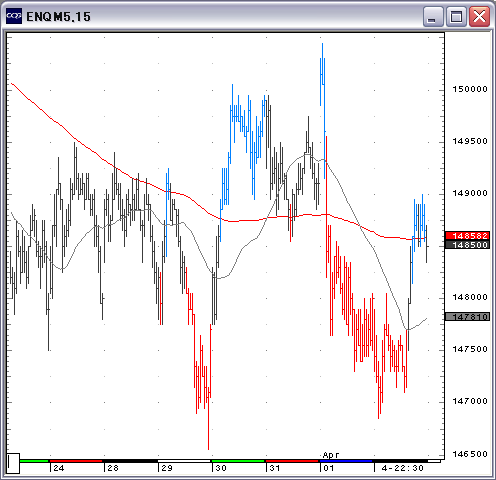The height and width of the screenshot is (480, 496).
Task: Click the 29 date marker on time axis
Action: [x=167, y=468]
